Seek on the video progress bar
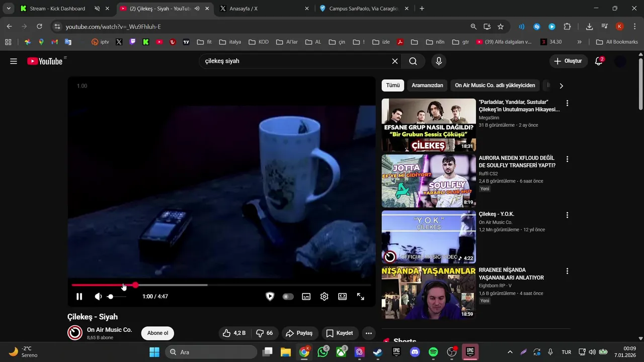Screen dimensions: 644x362 click(221, 285)
